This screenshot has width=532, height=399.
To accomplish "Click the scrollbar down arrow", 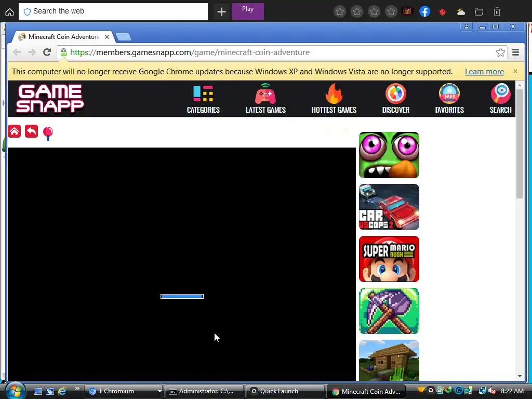I will click(520, 376).
